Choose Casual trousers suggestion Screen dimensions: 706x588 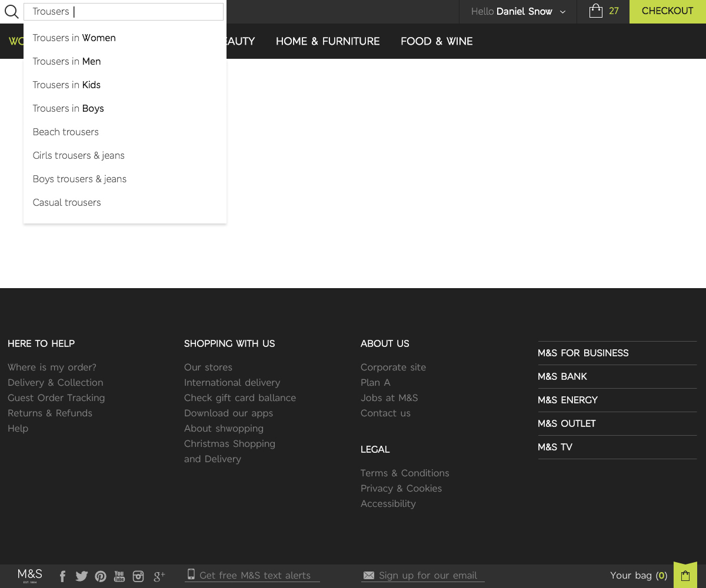pyautogui.click(x=67, y=203)
